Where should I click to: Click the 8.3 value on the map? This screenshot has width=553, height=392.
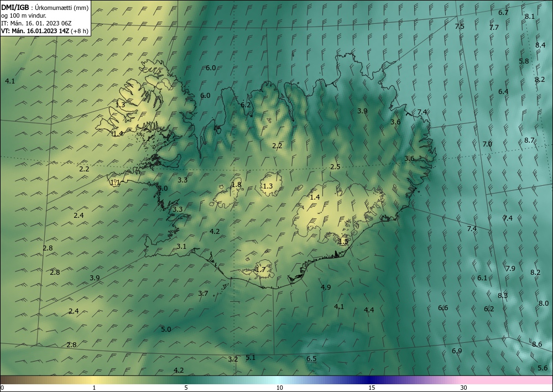503,295
